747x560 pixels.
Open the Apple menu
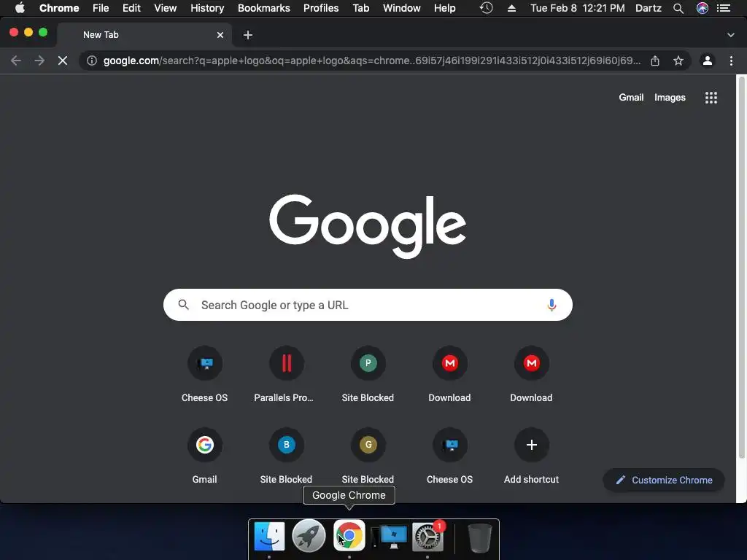point(20,8)
